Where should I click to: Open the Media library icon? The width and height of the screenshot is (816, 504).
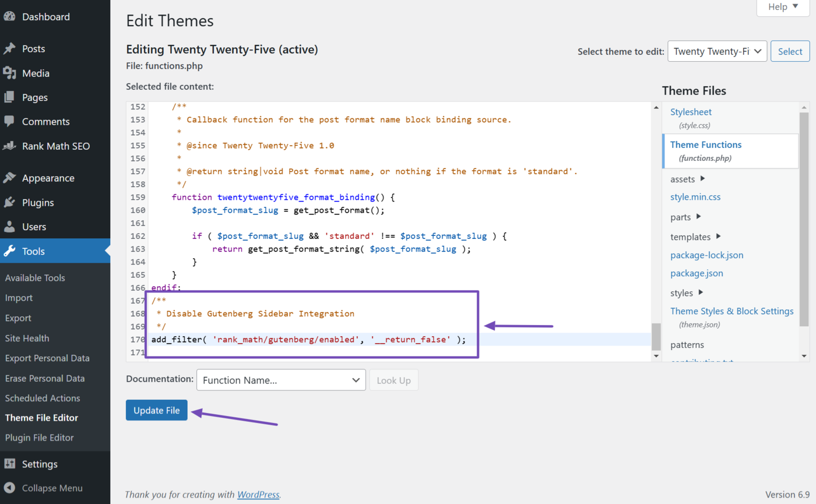pos(10,73)
